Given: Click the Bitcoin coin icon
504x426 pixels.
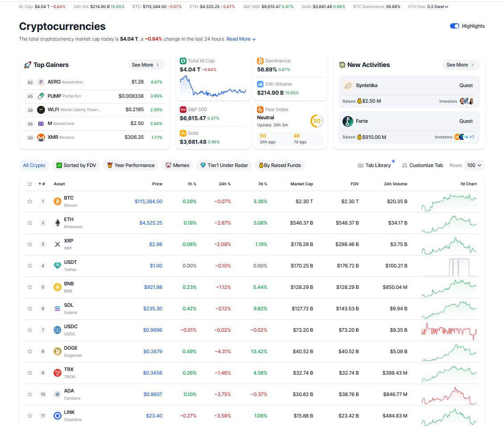Looking at the screenshot, I should click(x=57, y=201).
